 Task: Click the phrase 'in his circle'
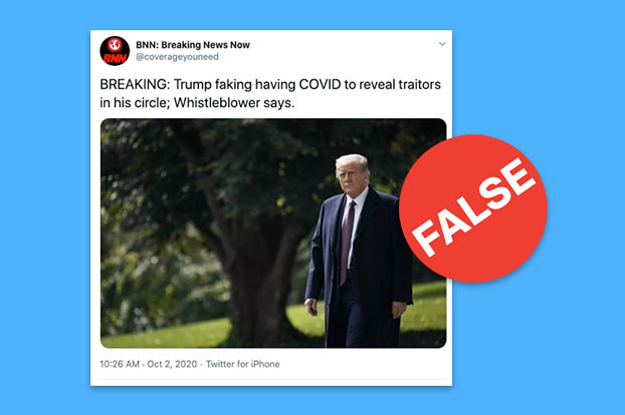(x=135, y=103)
